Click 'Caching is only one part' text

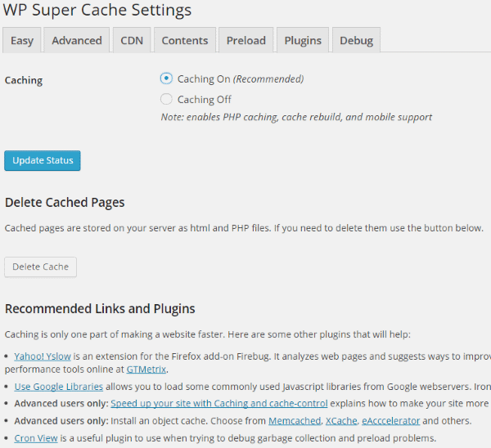tap(207, 334)
